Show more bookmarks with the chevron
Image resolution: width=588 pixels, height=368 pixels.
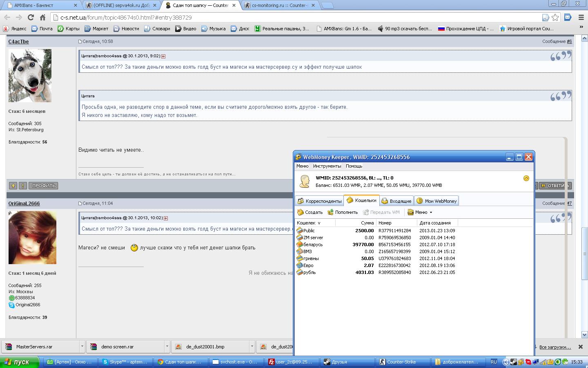(581, 28)
